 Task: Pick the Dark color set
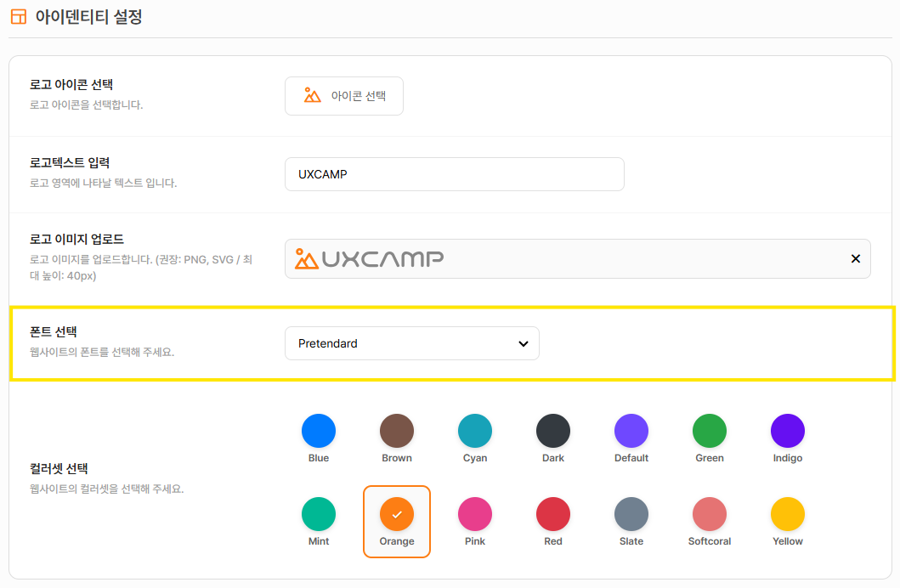click(553, 432)
